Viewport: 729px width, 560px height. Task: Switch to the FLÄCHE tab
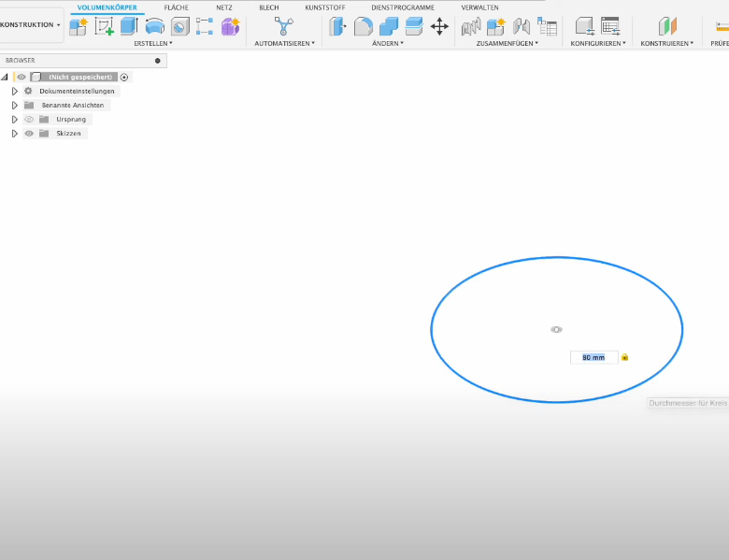[x=177, y=7]
